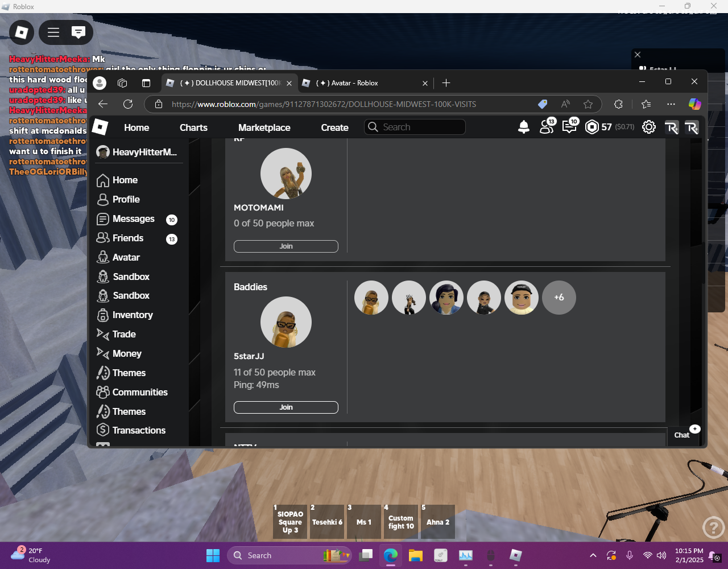
Task: Switch to Avatar - Roblox tab
Action: [x=365, y=83]
